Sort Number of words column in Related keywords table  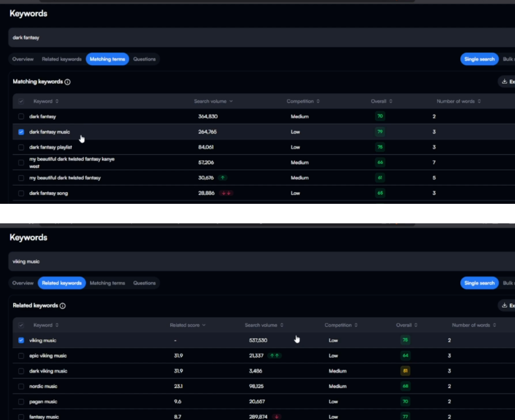click(473, 325)
